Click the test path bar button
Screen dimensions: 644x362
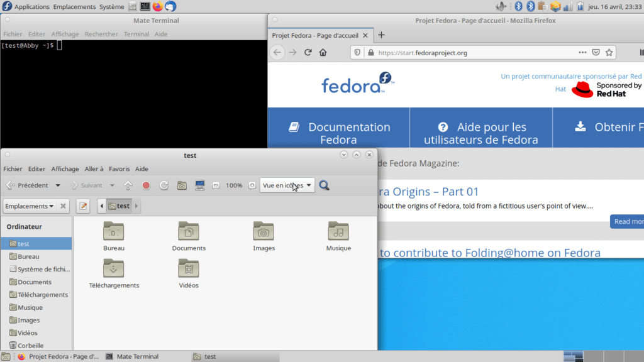119,206
